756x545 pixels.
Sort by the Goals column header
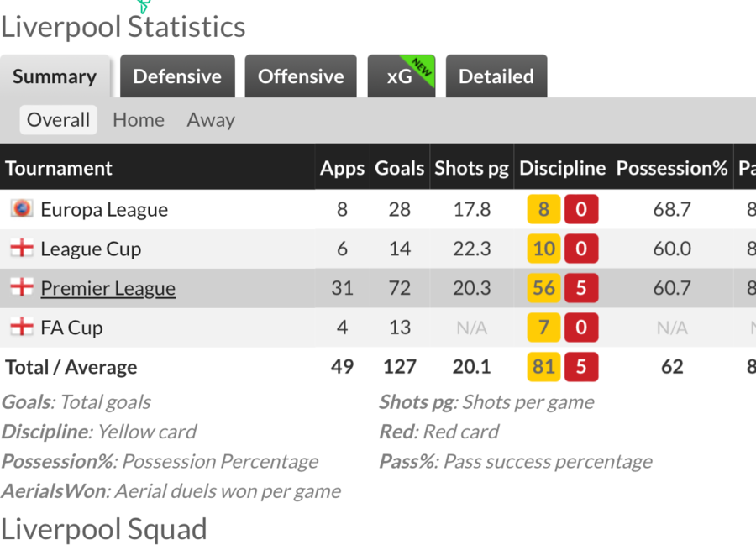pos(400,168)
